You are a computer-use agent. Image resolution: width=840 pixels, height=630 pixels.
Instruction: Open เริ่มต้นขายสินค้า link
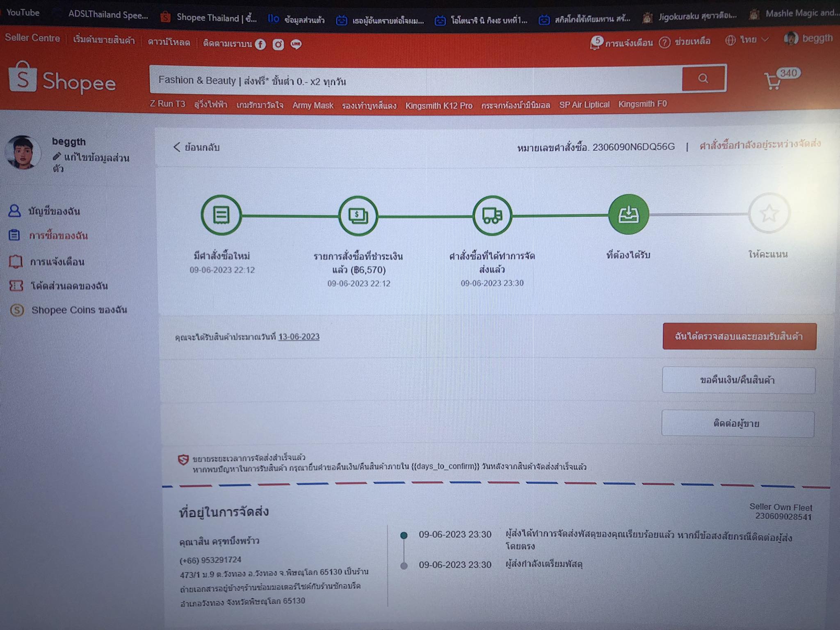(x=104, y=40)
